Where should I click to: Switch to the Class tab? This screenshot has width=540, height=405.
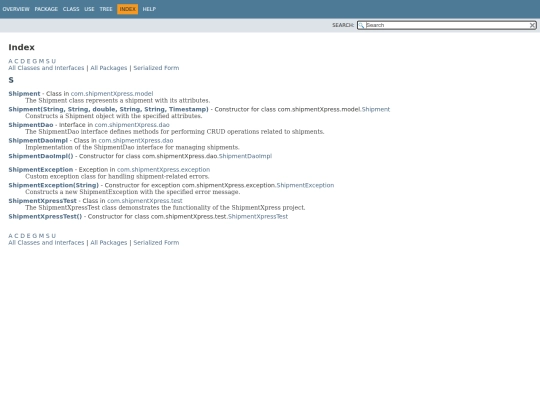point(71,9)
